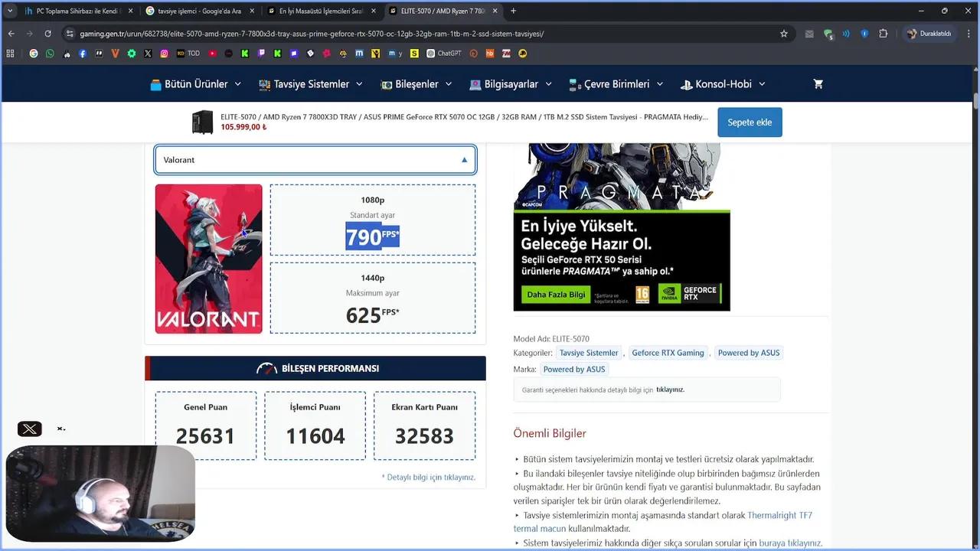Open the Chrome three-dot menu
Viewport: 980px width, 551px height.
tap(969, 34)
